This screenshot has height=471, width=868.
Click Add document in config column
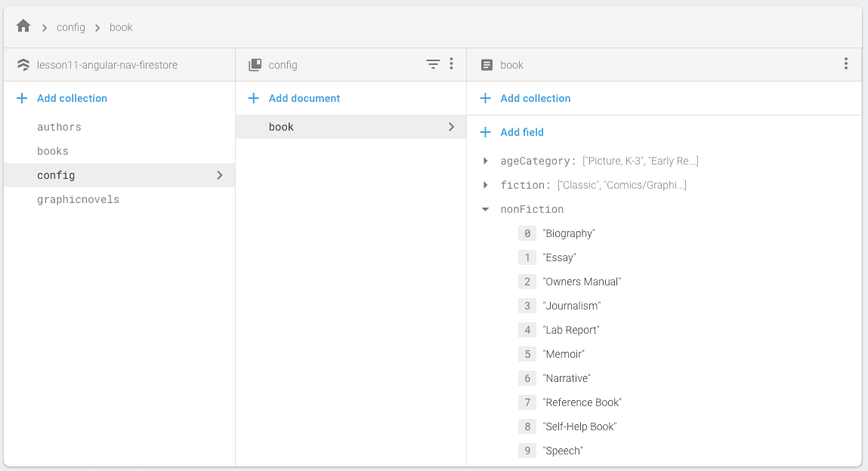304,98
